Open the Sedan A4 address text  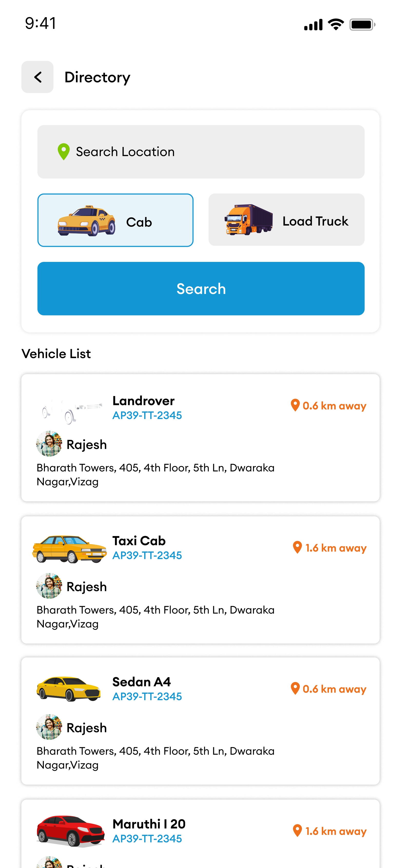[155, 757]
